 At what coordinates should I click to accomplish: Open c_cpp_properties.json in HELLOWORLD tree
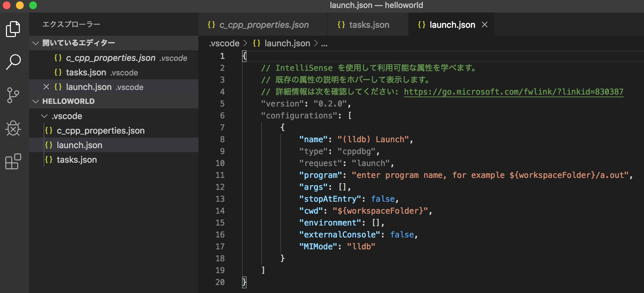pos(114,131)
